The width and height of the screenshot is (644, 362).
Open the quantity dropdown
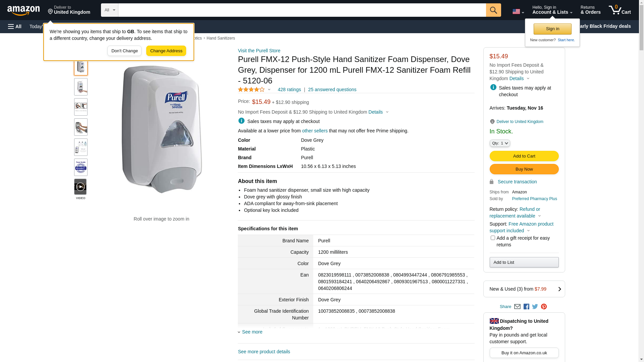coord(500,143)
